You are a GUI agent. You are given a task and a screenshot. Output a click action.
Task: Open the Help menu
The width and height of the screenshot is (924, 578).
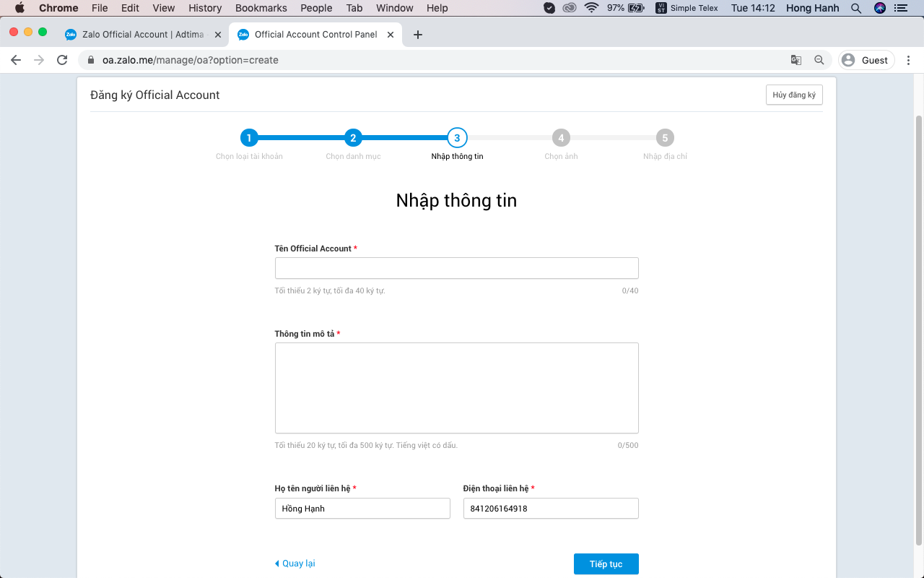(x=437, y=8)
